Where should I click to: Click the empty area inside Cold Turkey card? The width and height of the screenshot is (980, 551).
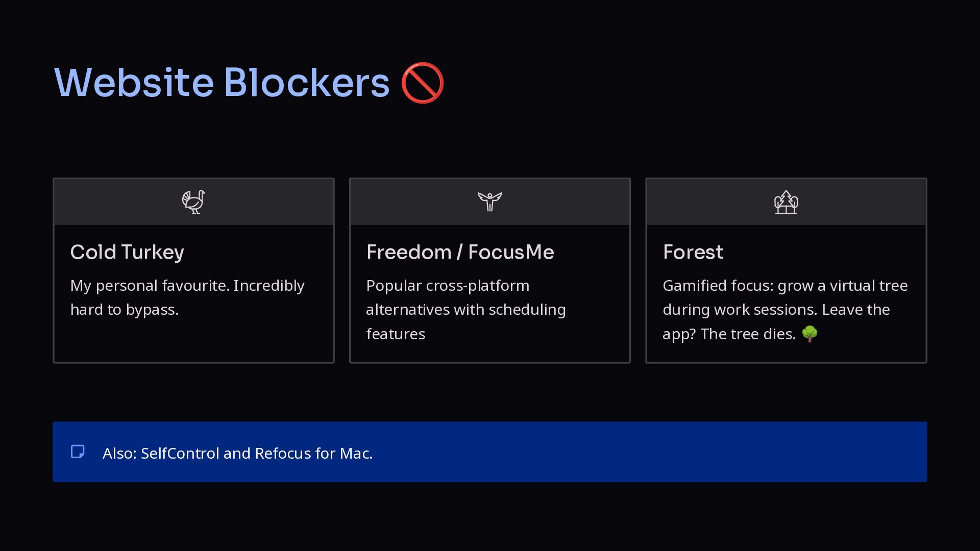click(193, 339)
